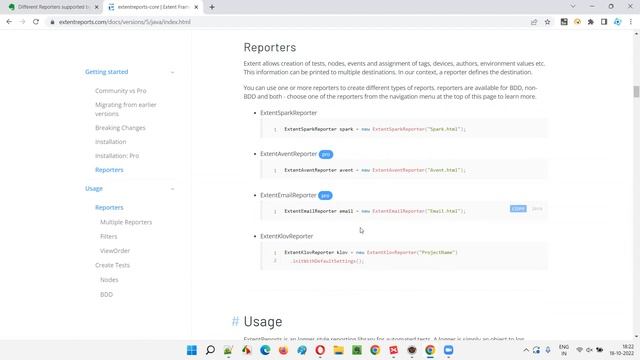Open taskbar Search magnifier
Screen dimensions: 640x360
click(x=210, y=350)
